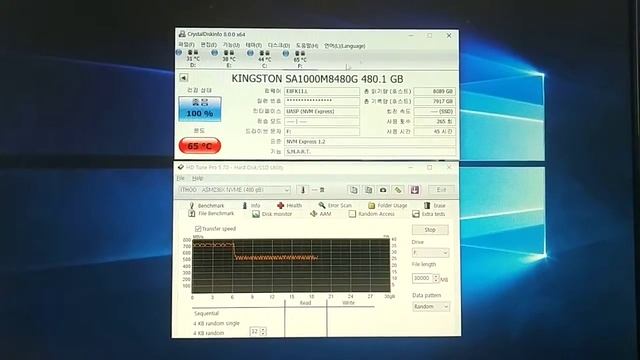
Task: Click the interface field showing NVM Express
Action: [x=322, y=111]
